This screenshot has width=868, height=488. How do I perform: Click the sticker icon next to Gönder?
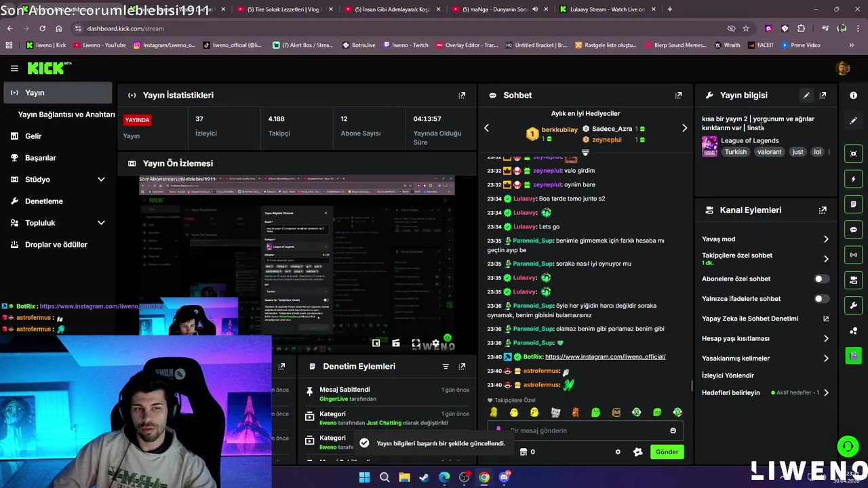637,452
